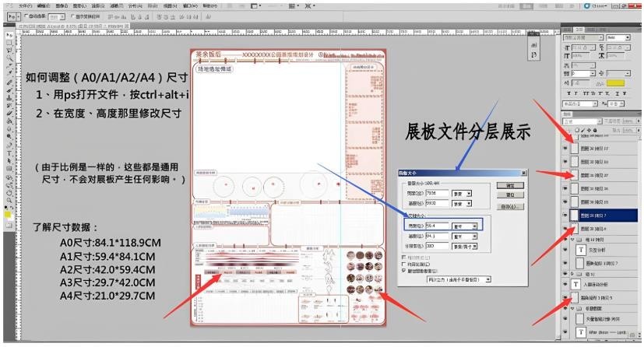Image resolution: width=644 pixels, height=347 pixels.
Task: Click the resolution input field
Action: click(438, 247)
